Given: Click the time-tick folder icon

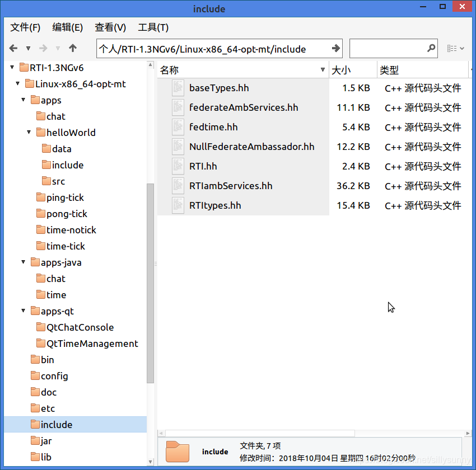Looking at the screenshot, I should click(41, 246).
